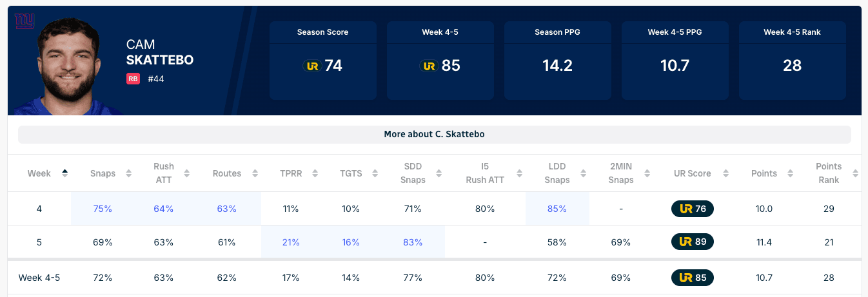The height and width of the screenshot is (297, 868).
Task: Sort table by TGTS column
Action: [351, 173]
